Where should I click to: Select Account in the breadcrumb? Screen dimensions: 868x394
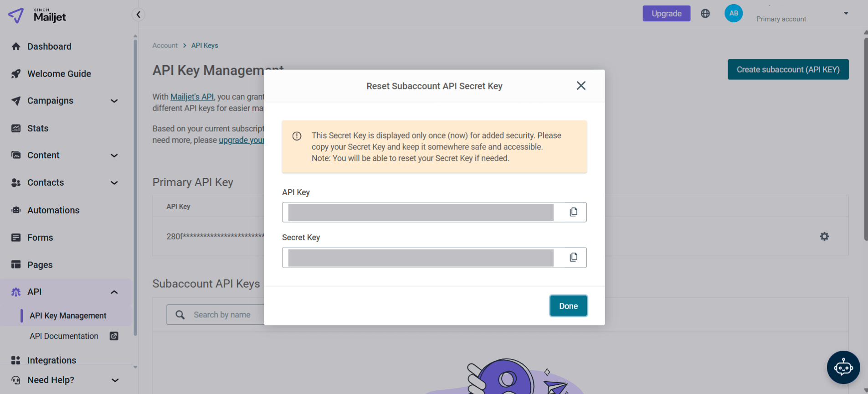(165, 45)
